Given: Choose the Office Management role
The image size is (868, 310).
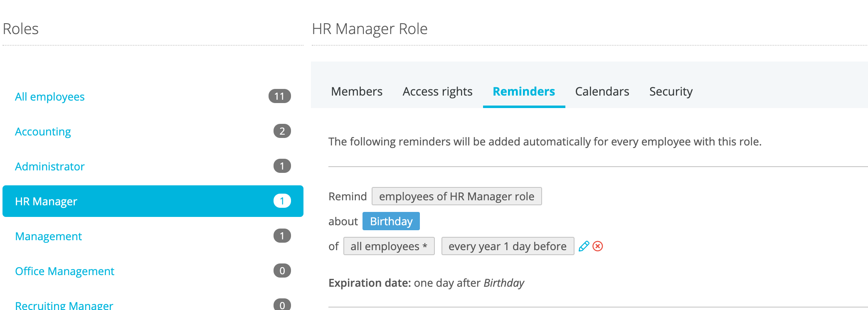Looking at the screenshot, I should click(64, 271).
